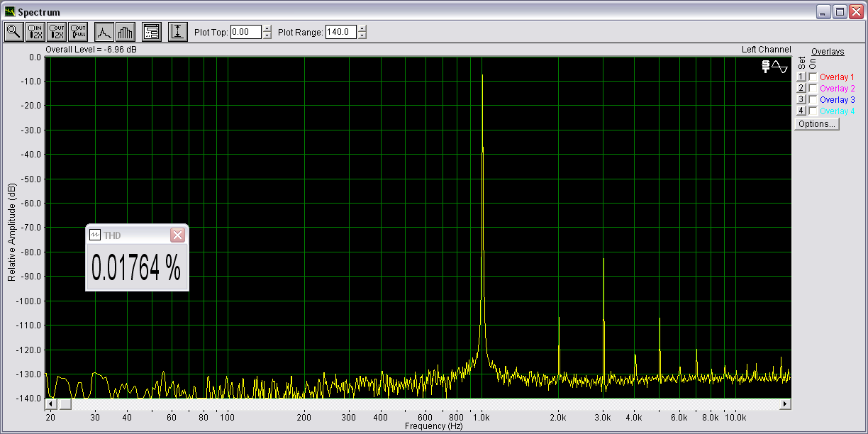Decrease Plot Range with down arrow

(362, 35)
